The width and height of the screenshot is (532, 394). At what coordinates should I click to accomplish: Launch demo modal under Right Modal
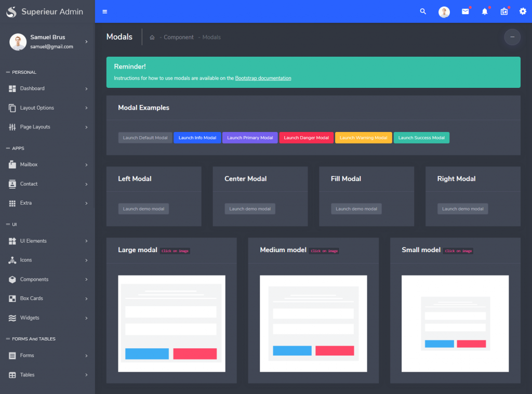click(x=463, y=209)
